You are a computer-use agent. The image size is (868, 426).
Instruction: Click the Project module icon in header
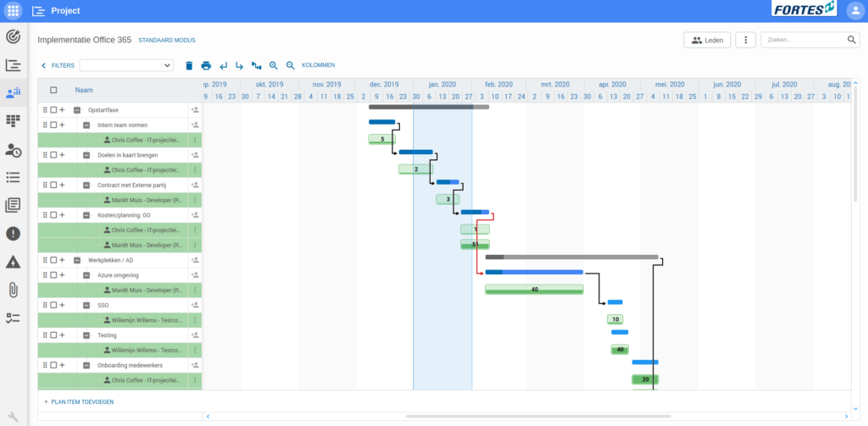pos(38,10)
